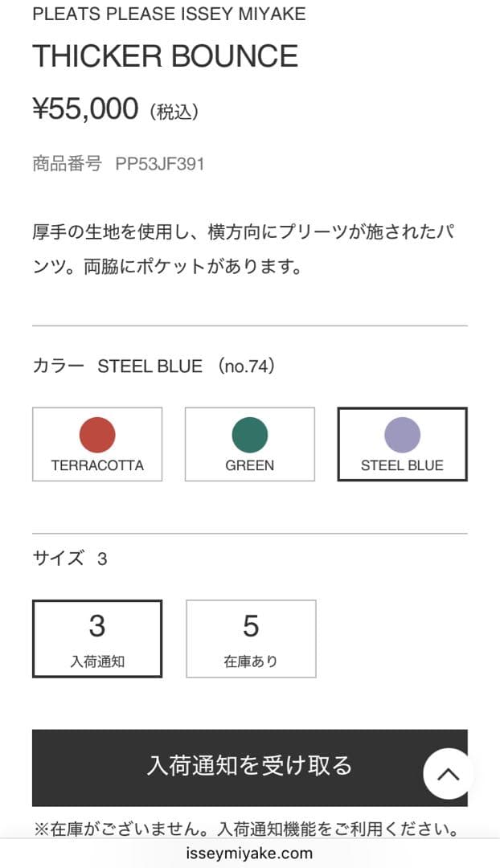The height and width of the screenshot is (868, 500).
Task: Select the TERRACOTTA color option
Action: pyautogui.click(x=96, y=444)
